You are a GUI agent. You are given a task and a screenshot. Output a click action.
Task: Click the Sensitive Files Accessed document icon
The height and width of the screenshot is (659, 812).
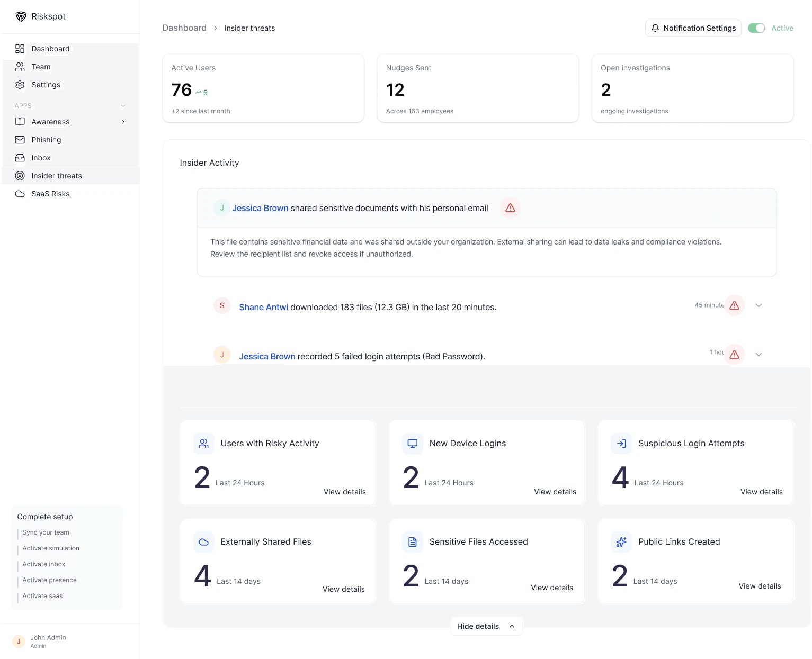click(x=413, y=542)
